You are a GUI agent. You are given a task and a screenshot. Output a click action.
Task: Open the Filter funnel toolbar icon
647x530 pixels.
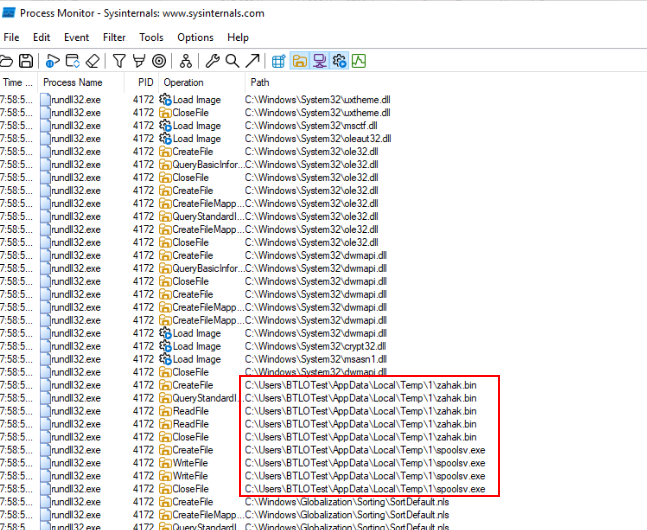pyautogui.click(x=119, y=61)
